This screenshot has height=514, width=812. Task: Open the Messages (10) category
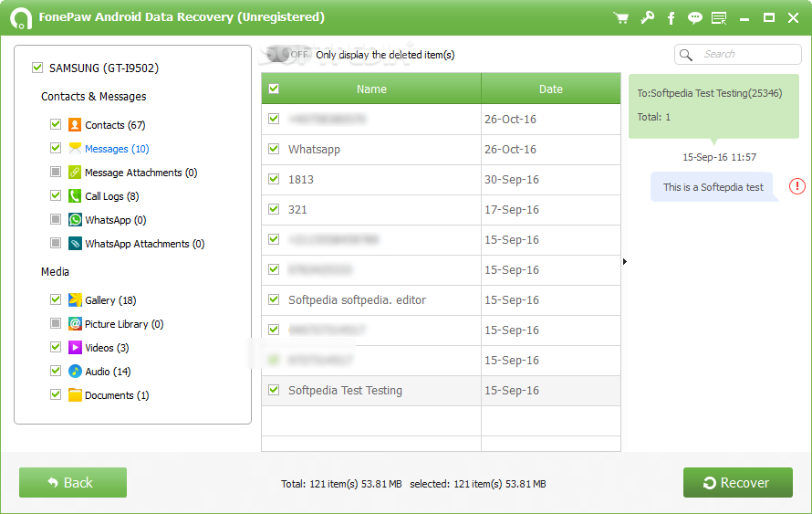117,149
